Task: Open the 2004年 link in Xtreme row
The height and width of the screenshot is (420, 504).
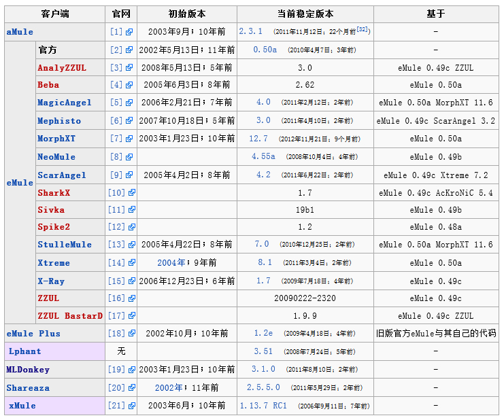Action: (x=171, y=262)
